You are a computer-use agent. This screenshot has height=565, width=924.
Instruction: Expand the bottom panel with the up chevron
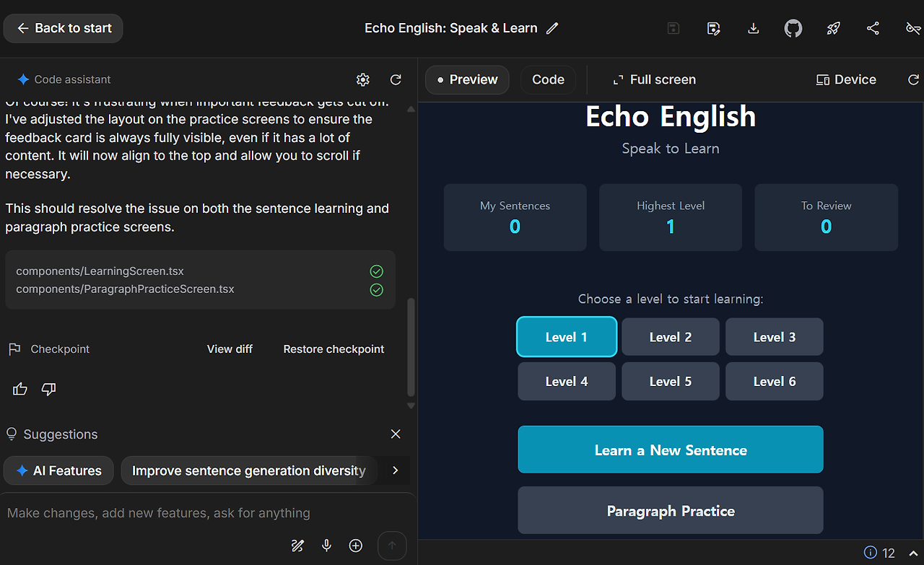click(x=912, y=553)
